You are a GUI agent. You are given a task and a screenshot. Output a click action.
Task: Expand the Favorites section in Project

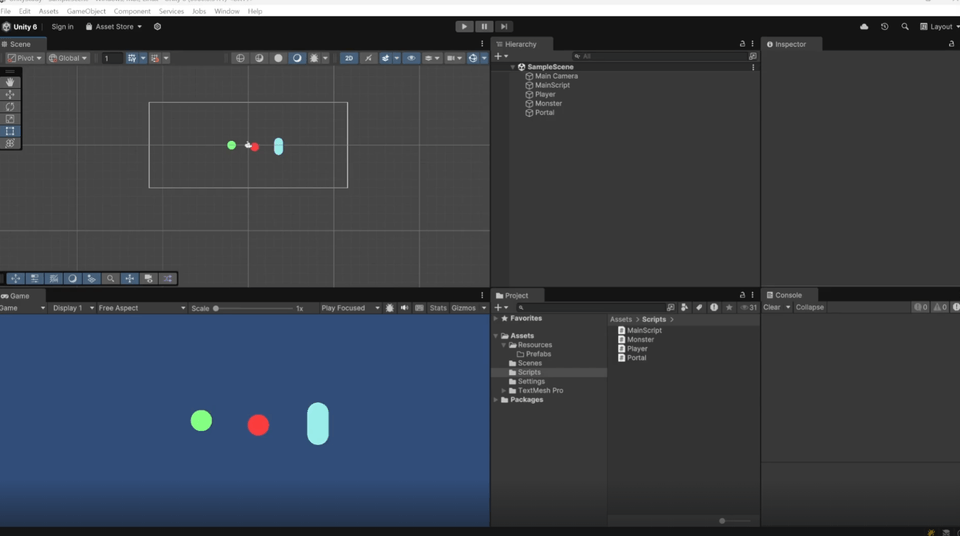pyautogui.click(x=496, y=319)
